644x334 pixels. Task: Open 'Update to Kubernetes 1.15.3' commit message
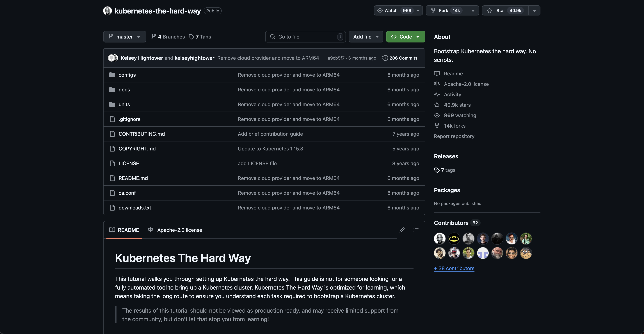pyautogui.click(x=270, y=149)
